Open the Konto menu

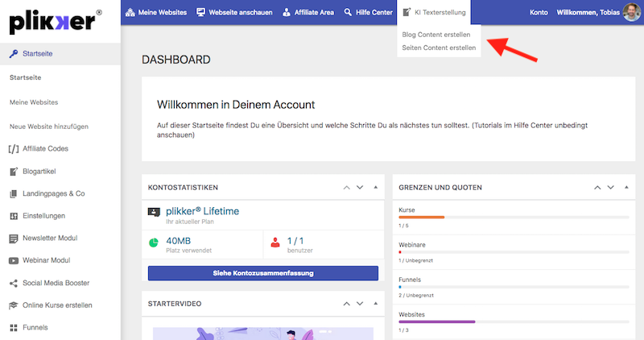point(539,12)
